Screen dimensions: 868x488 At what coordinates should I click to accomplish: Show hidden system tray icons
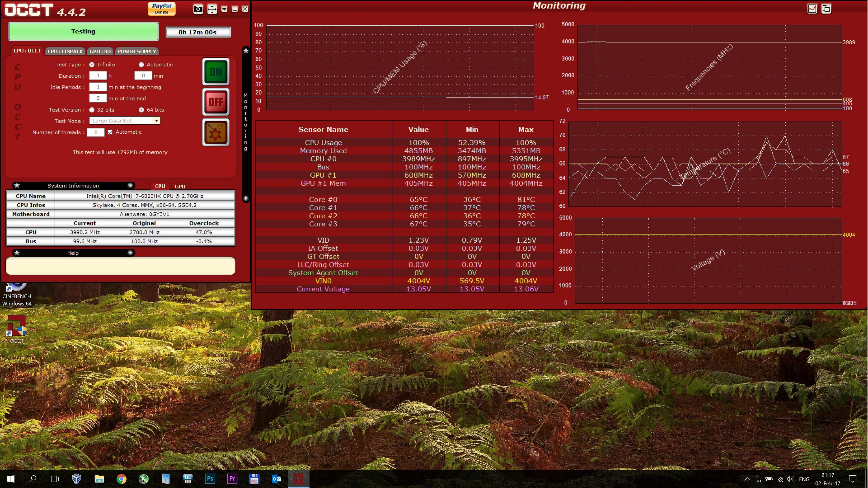pos(747,479)
